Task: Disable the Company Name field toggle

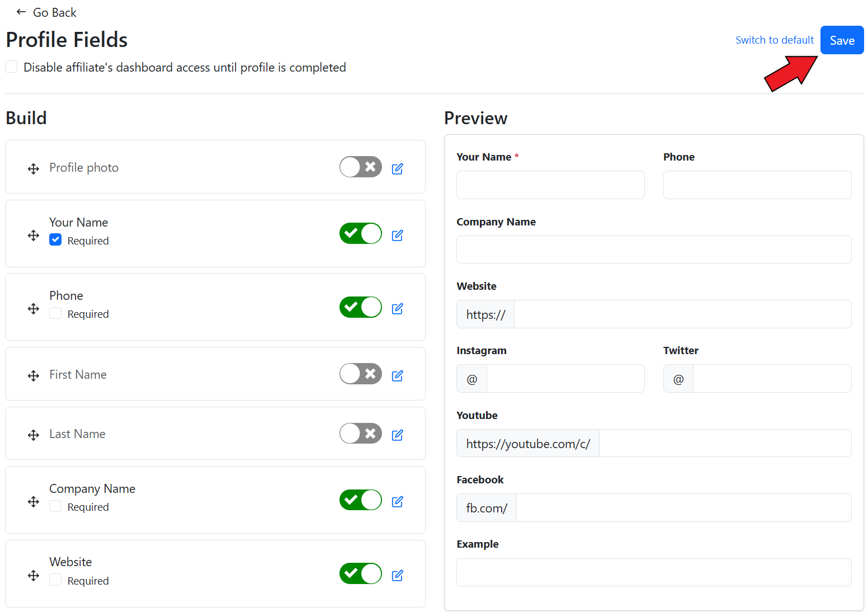Action: point(360,500)
